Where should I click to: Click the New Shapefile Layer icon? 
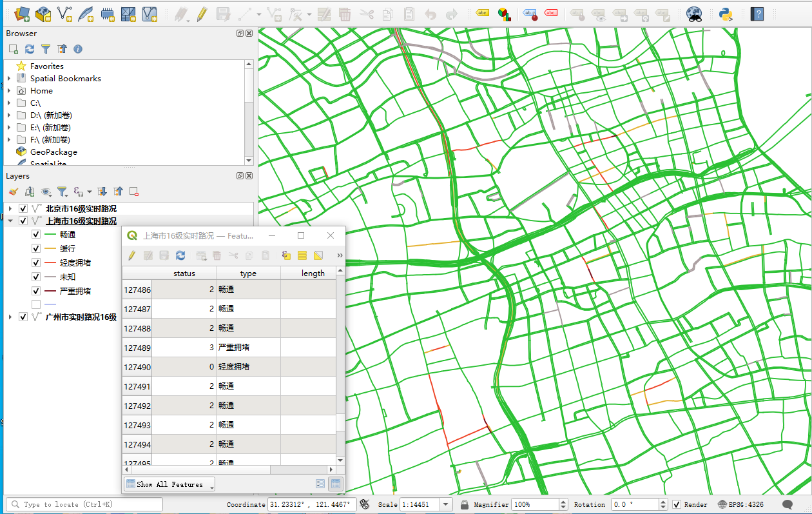click(65, 14)
